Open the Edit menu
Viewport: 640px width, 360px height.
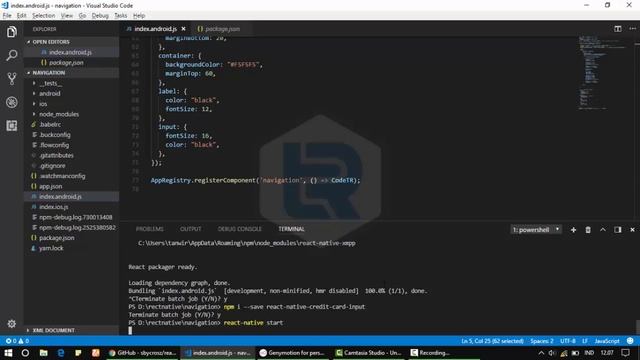point(21,16)
